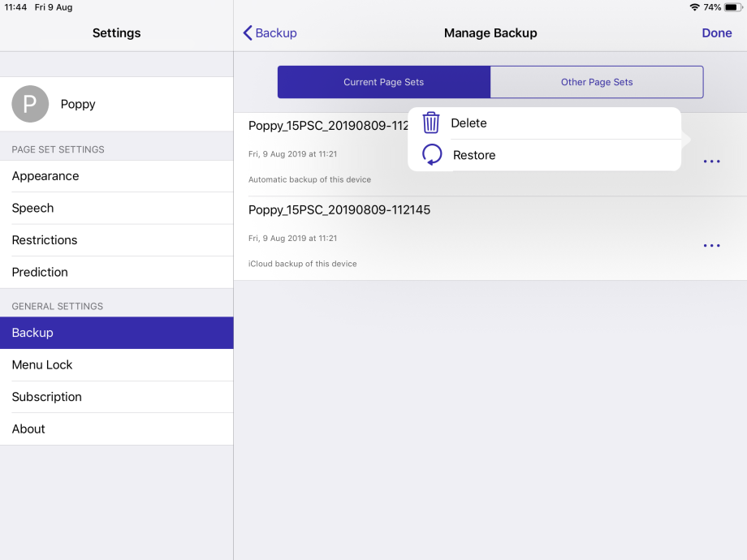Click the circular Restore arrow icon
747x560 pixels.
[432, 155]
